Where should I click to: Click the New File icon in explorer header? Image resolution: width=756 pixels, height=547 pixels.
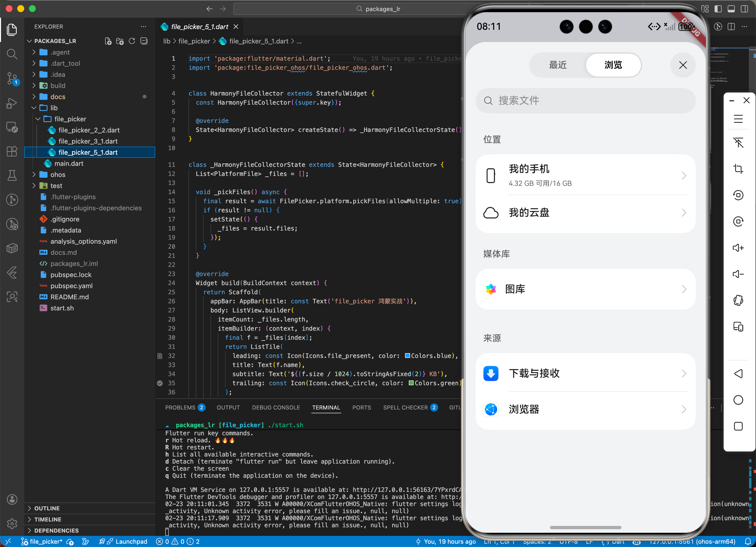point(108,41)
